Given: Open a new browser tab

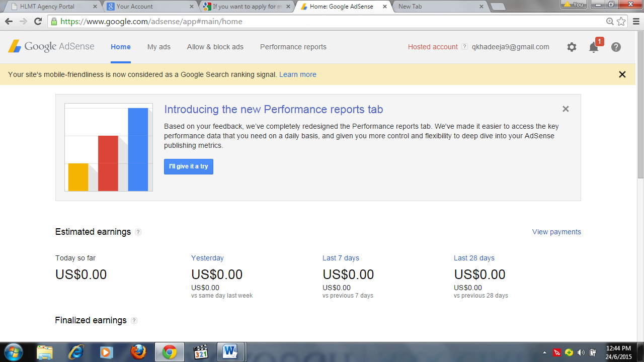Looking at the screenshot, I should [498, 7].
